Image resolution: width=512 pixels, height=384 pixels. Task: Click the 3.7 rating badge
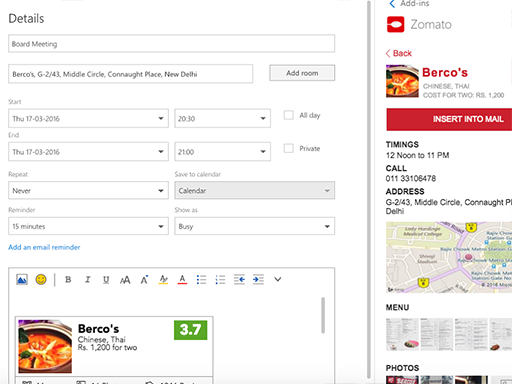coord(190,330)
